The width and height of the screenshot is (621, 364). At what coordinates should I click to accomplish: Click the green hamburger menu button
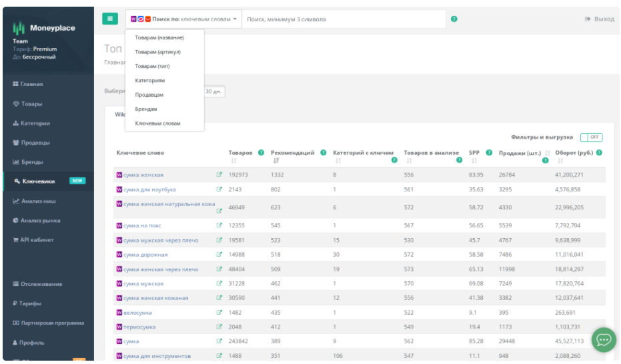pyautogui.click(x=110, y=19)
